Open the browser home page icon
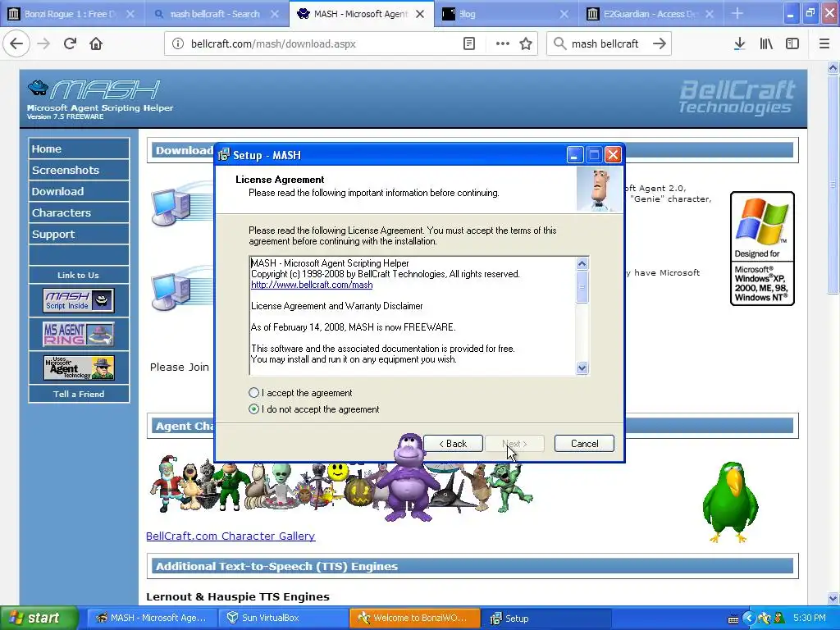Screen dimensions: 840x630 click(x=96, y=43)
